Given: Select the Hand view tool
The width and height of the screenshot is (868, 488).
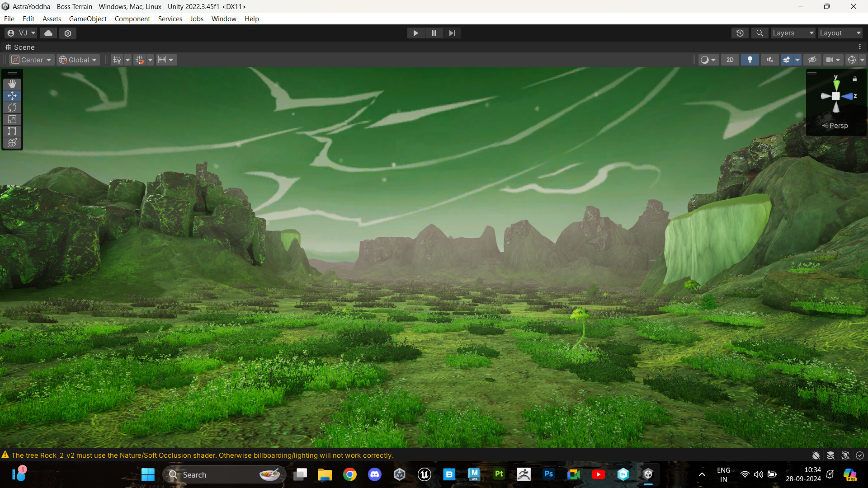Looking at the screenshot, I should 12,84.
